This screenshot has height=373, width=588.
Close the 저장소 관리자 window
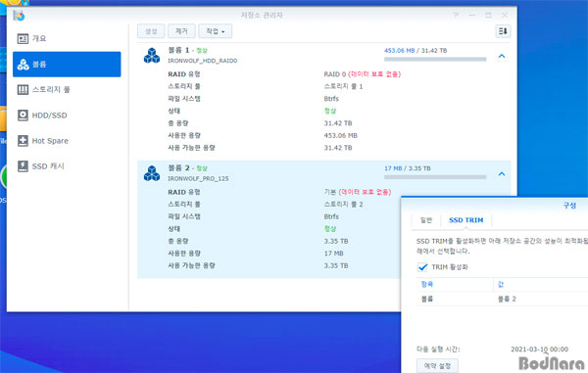pyautogui.click(x=505, y=15)
